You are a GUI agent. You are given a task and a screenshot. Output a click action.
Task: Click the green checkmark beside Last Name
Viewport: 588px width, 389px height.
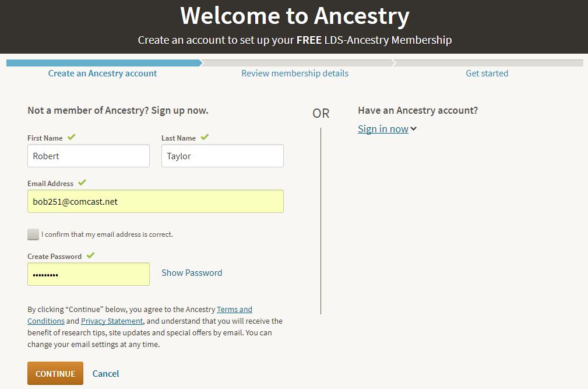click(205, 138)
